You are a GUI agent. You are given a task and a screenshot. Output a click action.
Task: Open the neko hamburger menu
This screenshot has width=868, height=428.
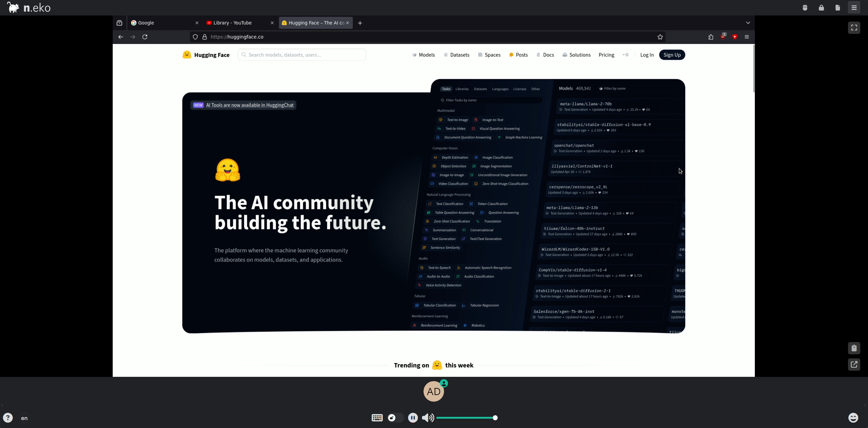854,8
